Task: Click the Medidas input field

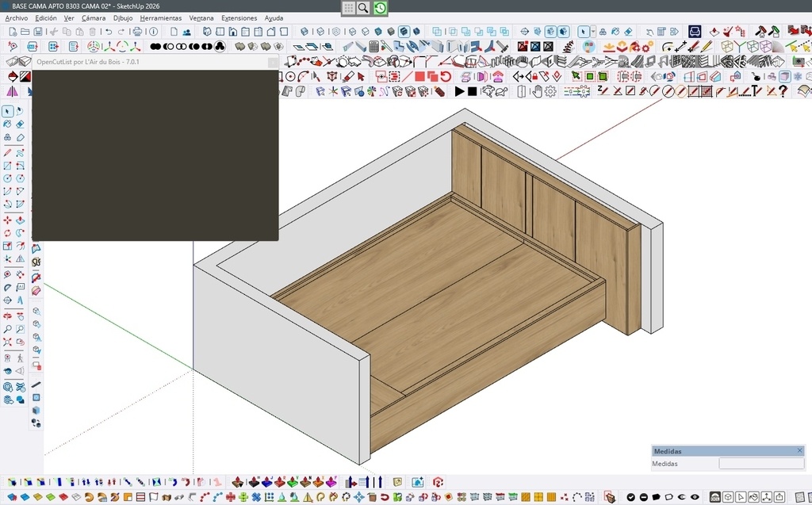Action: [x=760, y=464]
